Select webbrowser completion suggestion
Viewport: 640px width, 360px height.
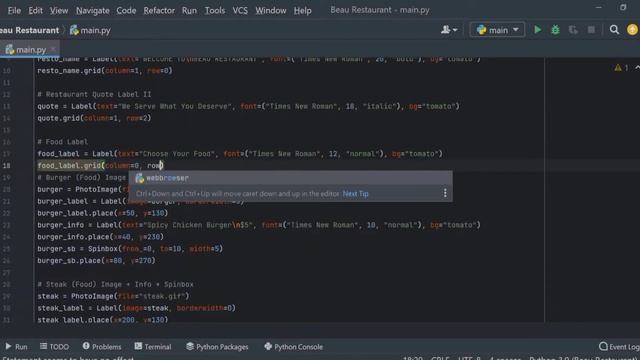pyautogui.click(x=290, y=178)
